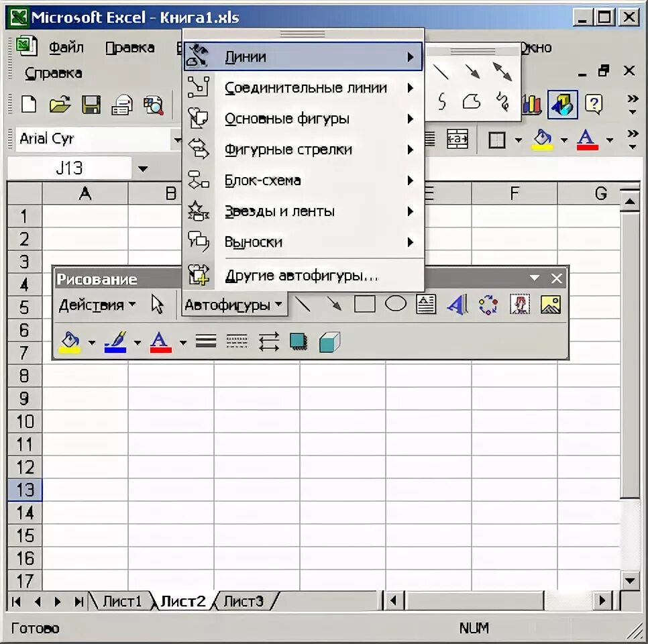
Task: Insert Clip Art from Рисование toolbar
Action: pos(520,305)
